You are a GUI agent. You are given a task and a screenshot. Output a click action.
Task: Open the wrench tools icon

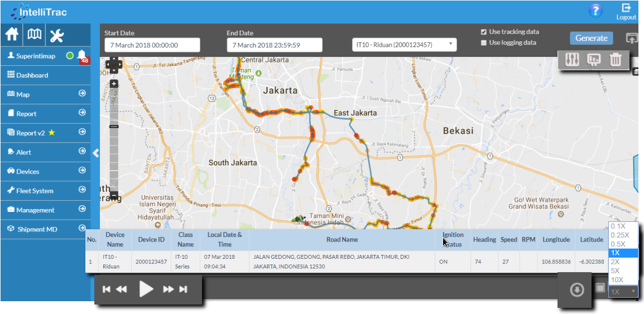(57, 36)
